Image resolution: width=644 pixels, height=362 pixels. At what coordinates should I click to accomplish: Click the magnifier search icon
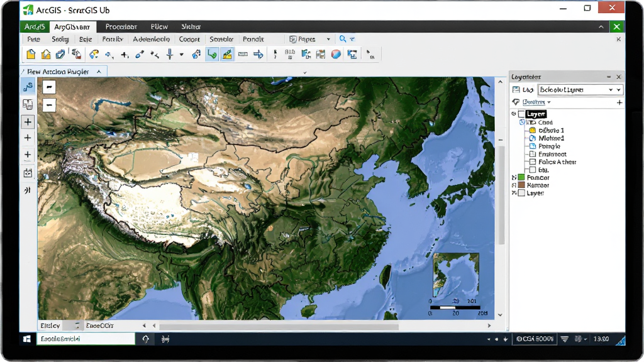(343, 39)
